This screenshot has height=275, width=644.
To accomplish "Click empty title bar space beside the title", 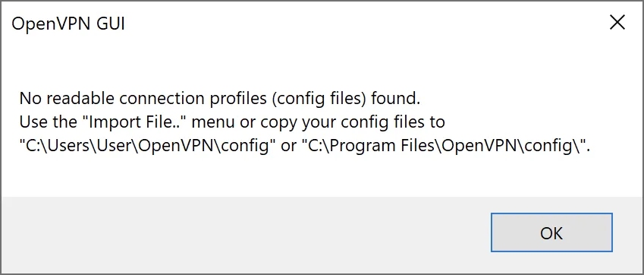I will [x=361, y=24].
